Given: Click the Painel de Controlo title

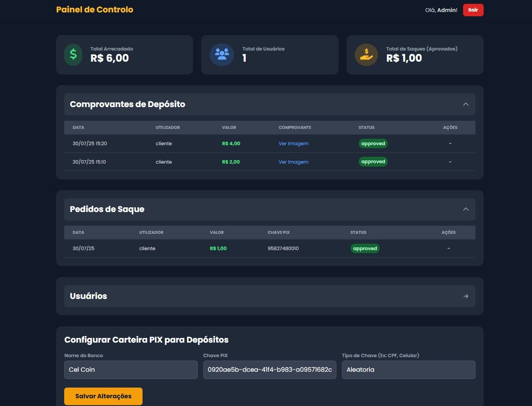Looking at the screenshot, I should coord(95,9).
